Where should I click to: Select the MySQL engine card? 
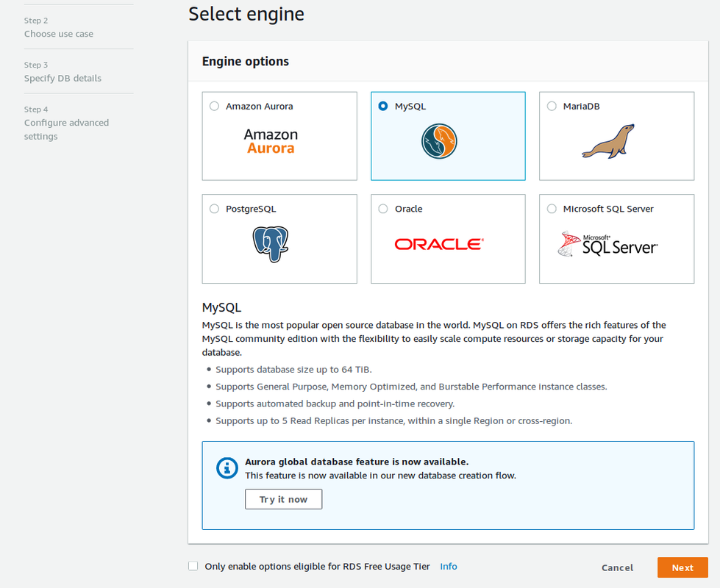448,136
